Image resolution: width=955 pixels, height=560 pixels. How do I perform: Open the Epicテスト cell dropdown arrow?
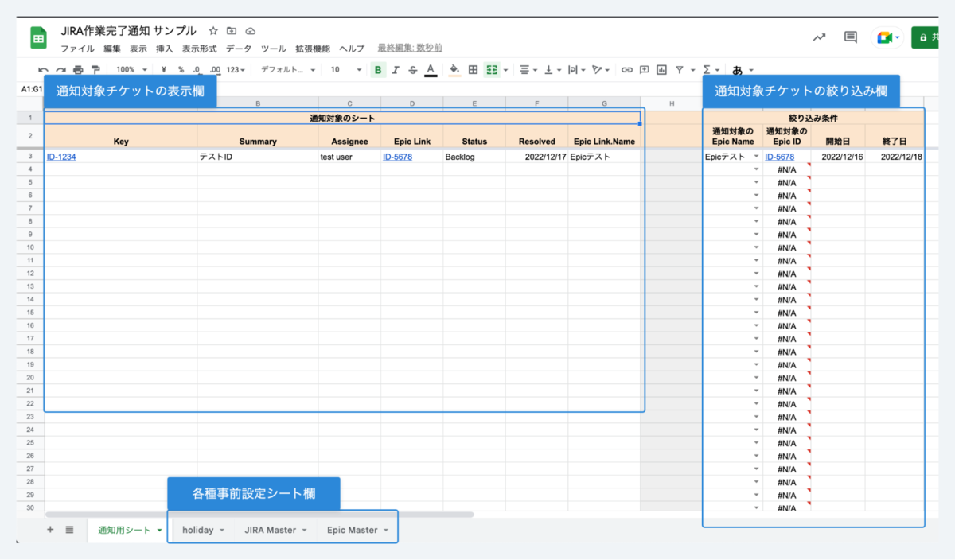(x=756, y=157)
